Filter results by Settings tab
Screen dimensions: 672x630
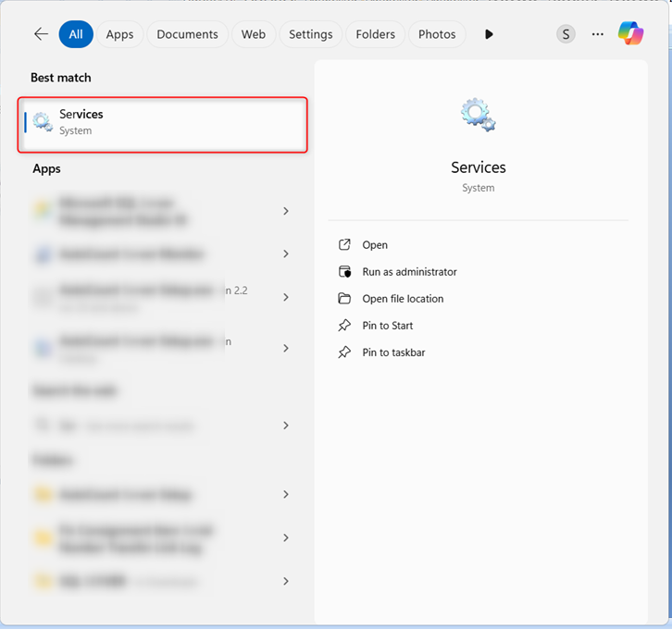pos(310,34)
